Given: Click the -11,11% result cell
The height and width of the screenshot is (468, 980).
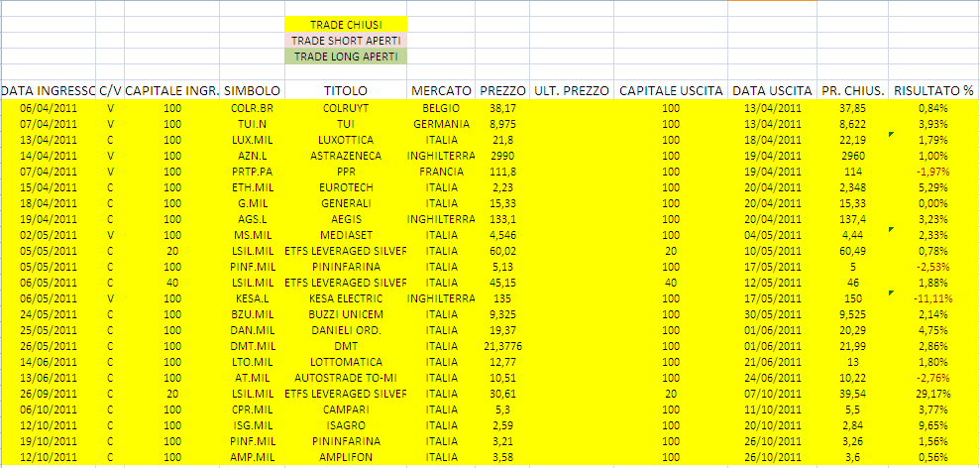Looking at the screenshot, I should [x=933, y=297].
